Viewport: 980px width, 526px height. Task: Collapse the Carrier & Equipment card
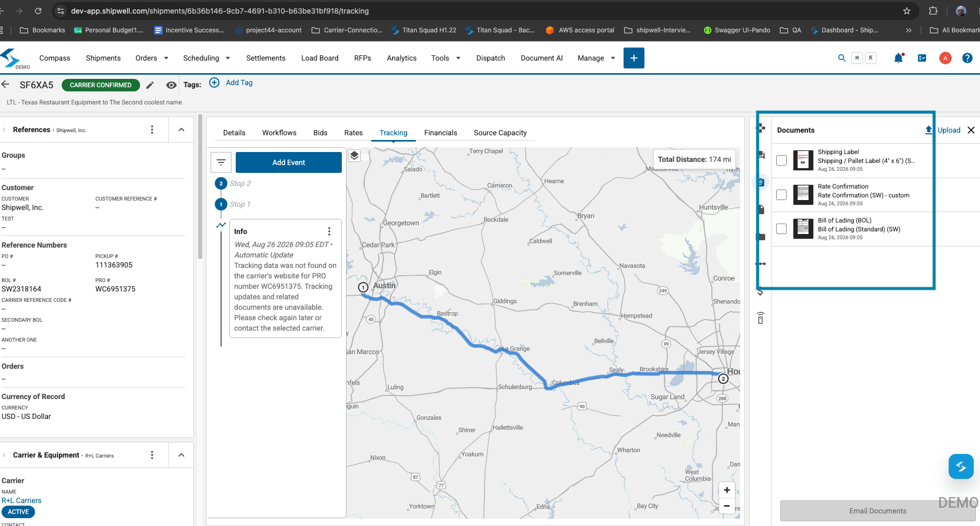pyautogui.click(x=181, y=455)
